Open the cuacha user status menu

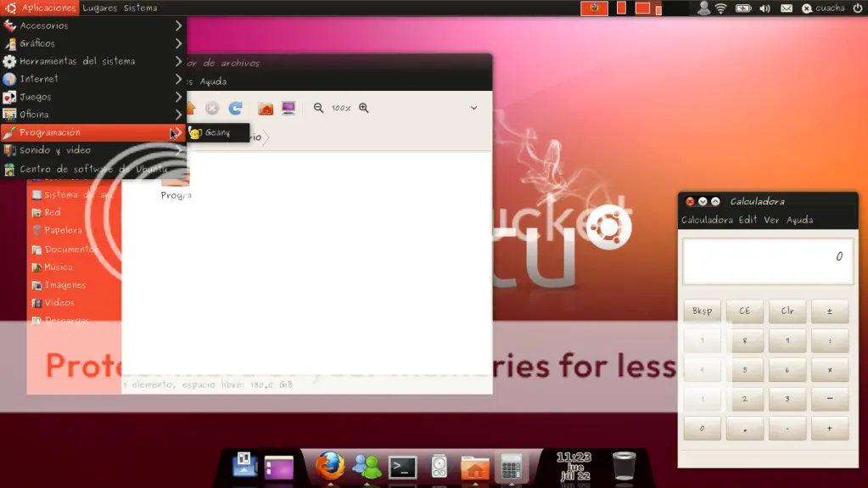(x=823, y=8)
